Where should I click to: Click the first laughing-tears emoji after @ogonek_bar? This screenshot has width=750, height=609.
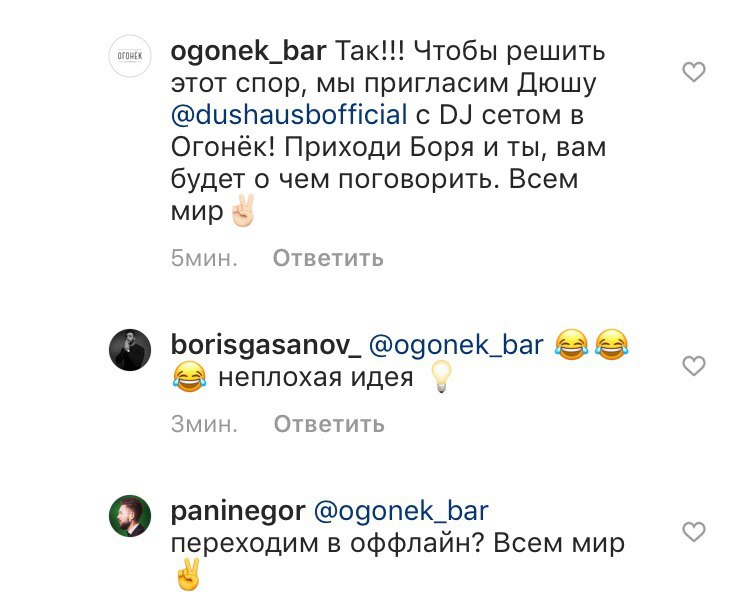tap(571, 345)
